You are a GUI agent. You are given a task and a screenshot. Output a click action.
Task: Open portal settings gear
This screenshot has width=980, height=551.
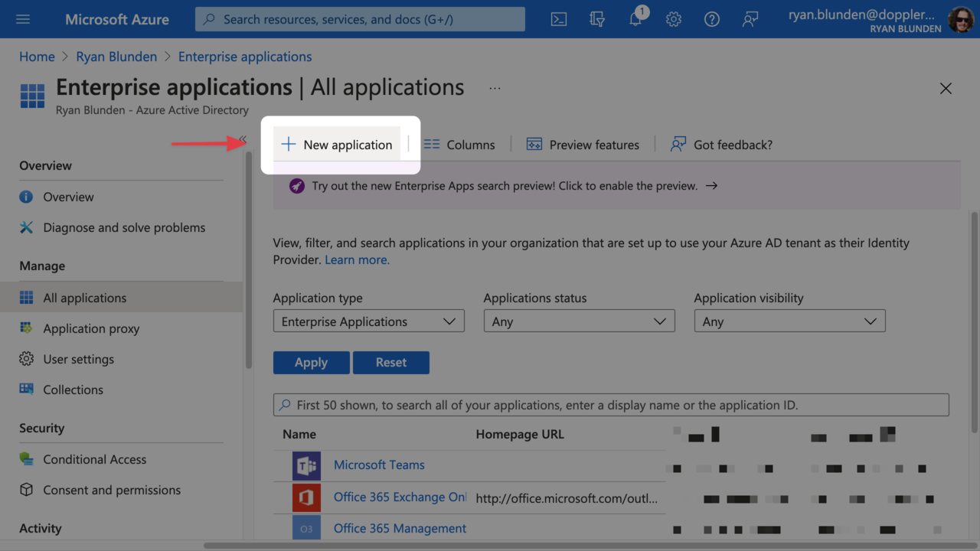coord(674,19)
